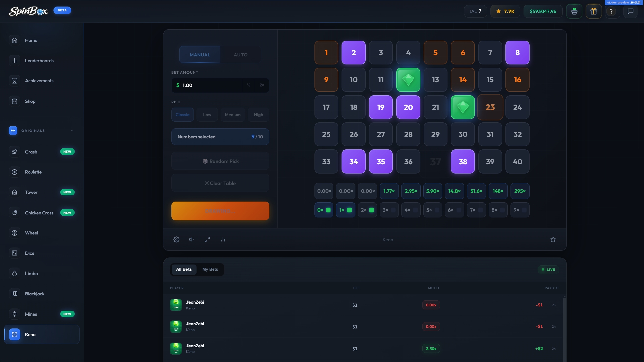Image resolution: width=644 pixels, height=362 pixels.
Task: Select the Medium risk option
Action: click(x=232, y=115)
